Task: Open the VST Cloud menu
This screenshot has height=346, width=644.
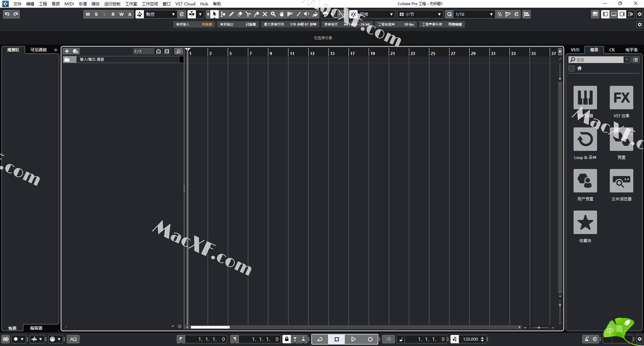Action: [x=185, y=4]
